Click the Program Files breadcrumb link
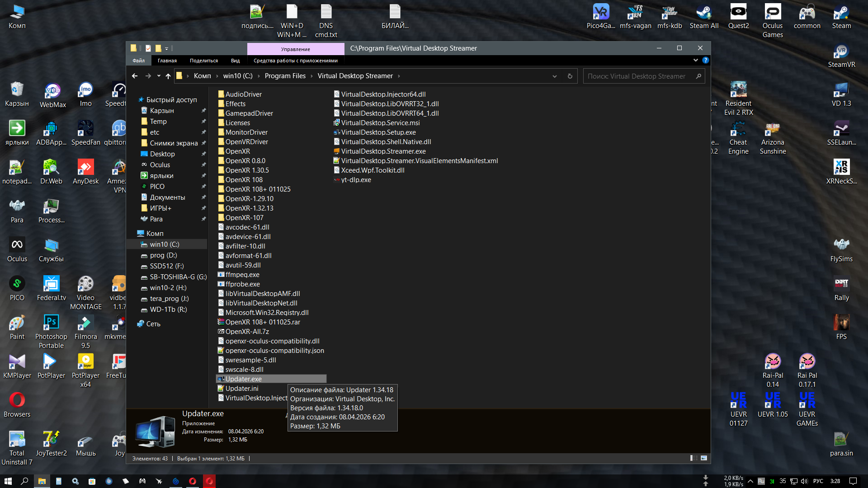The height and width of the screenshot is (488, 868). point(285,76)
